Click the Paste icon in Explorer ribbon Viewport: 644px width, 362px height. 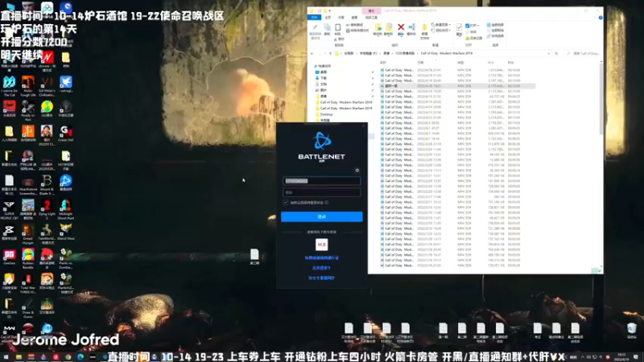click(x=337, y=27)
